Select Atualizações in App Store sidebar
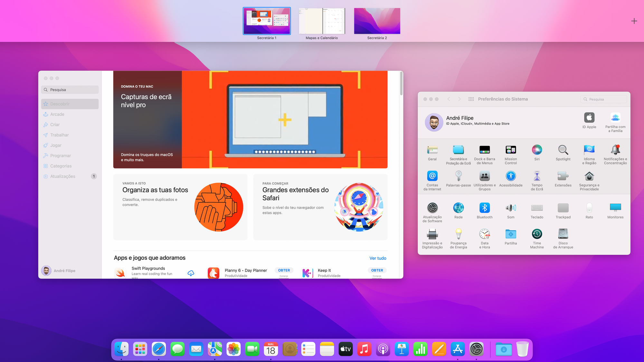This screenshot has height=362, width=644. coord(70,176)
